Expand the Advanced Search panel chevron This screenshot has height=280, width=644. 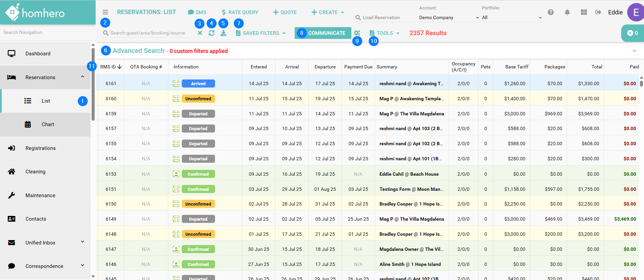pos(634,51)
